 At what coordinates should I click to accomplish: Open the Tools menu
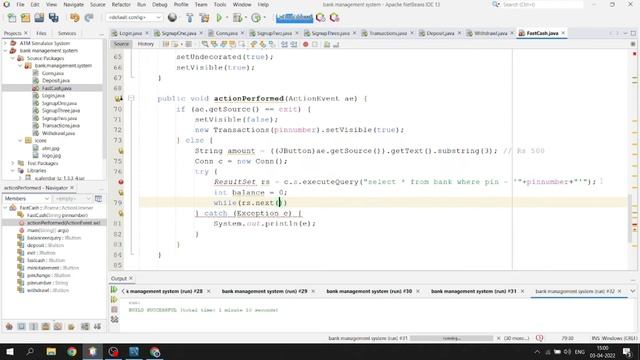(220, 4)
